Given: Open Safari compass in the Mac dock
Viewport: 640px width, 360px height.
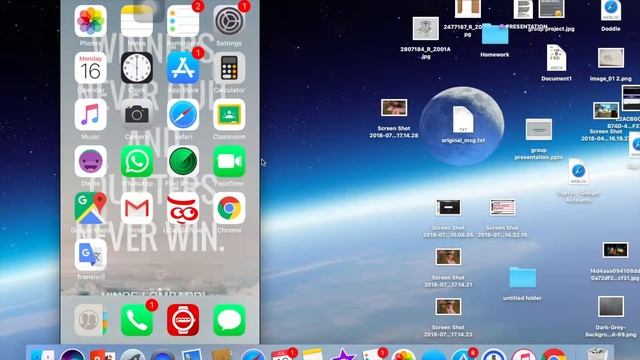Looking at the screenshot, I should coord(253,356).
